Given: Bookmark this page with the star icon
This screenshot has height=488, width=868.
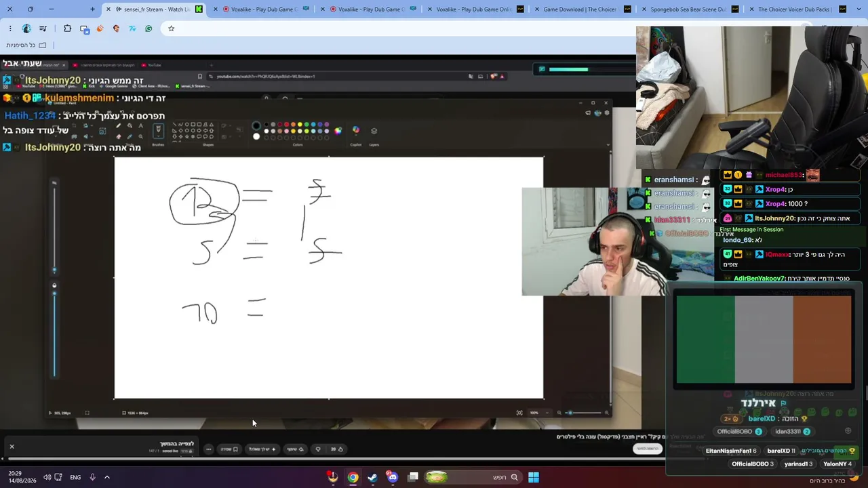Looking at the screenshot, I should coord(171,28).
